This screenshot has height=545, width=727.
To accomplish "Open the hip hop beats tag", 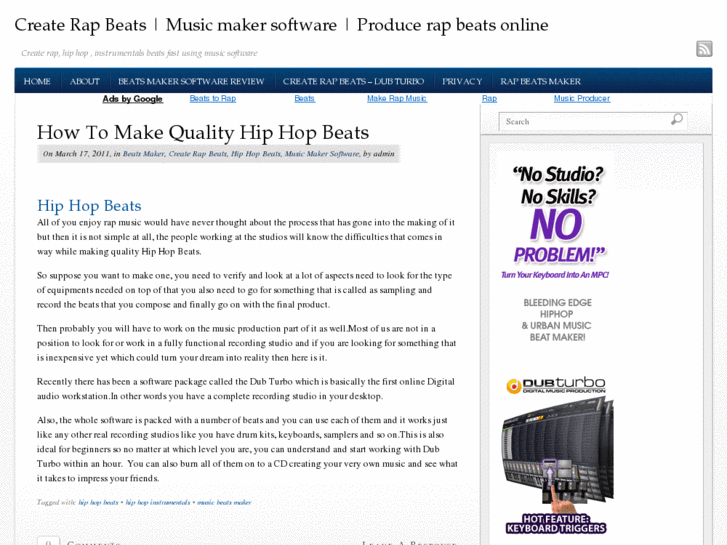I will click(98, 502).
